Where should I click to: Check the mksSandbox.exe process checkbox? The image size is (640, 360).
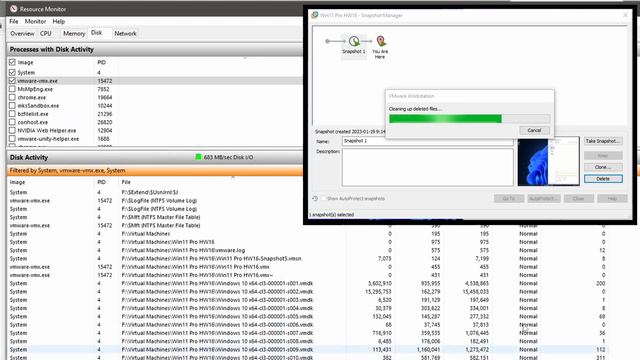[12, 105]
